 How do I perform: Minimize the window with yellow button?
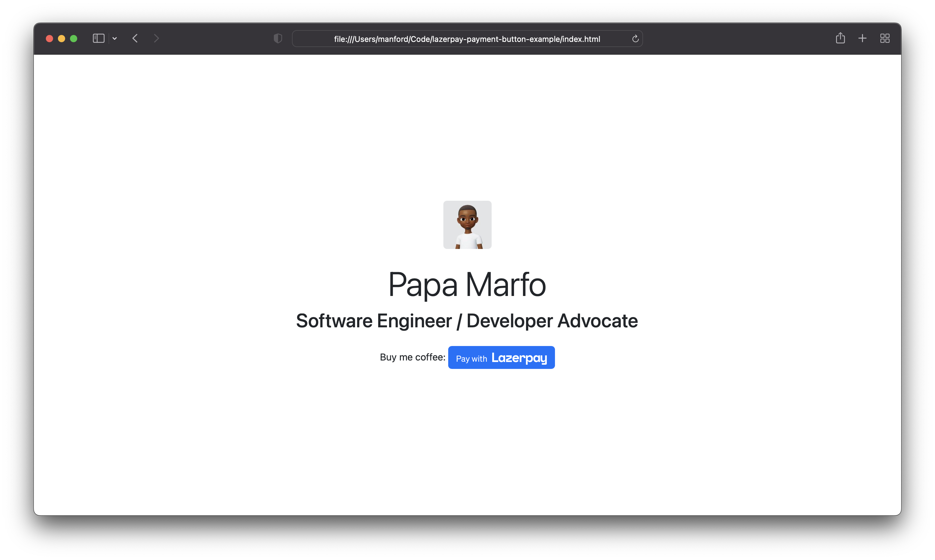(x=62, y=39)
